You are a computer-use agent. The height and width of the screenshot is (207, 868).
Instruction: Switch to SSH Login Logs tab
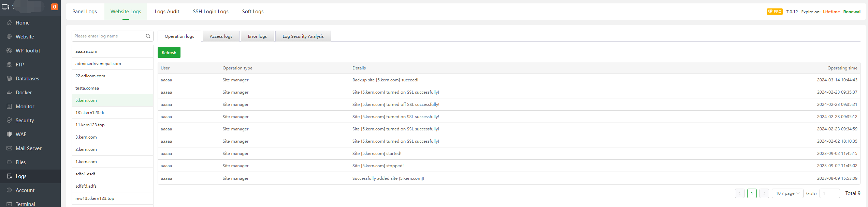(211, 12)
